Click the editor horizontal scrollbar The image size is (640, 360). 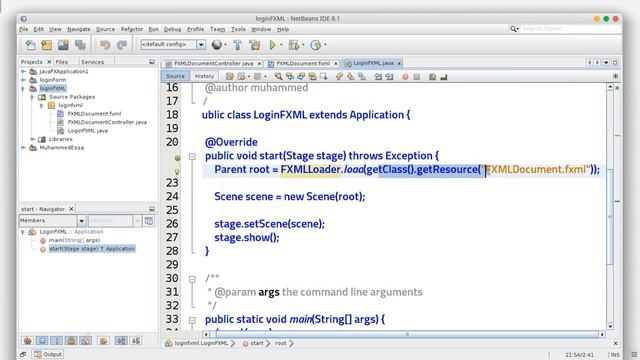click(x=407, y=334)
